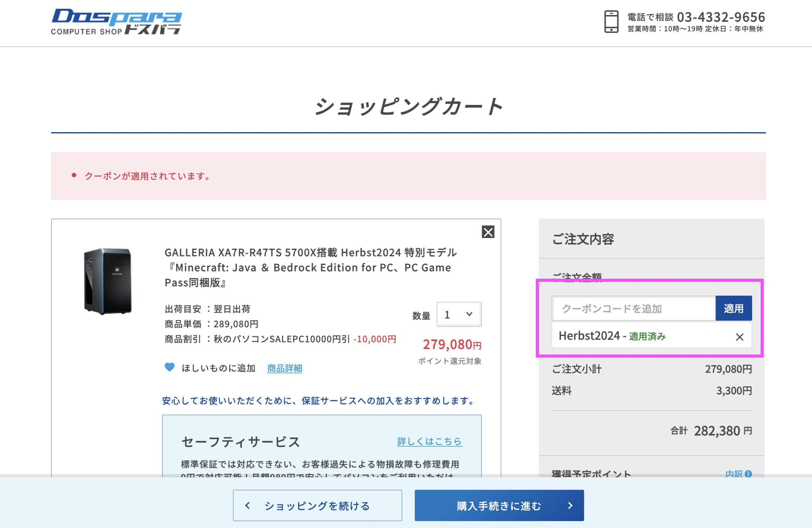Click the ご注文内容 panel heading
The height and width of the screenshot is (528, 812).
(583, 239)
